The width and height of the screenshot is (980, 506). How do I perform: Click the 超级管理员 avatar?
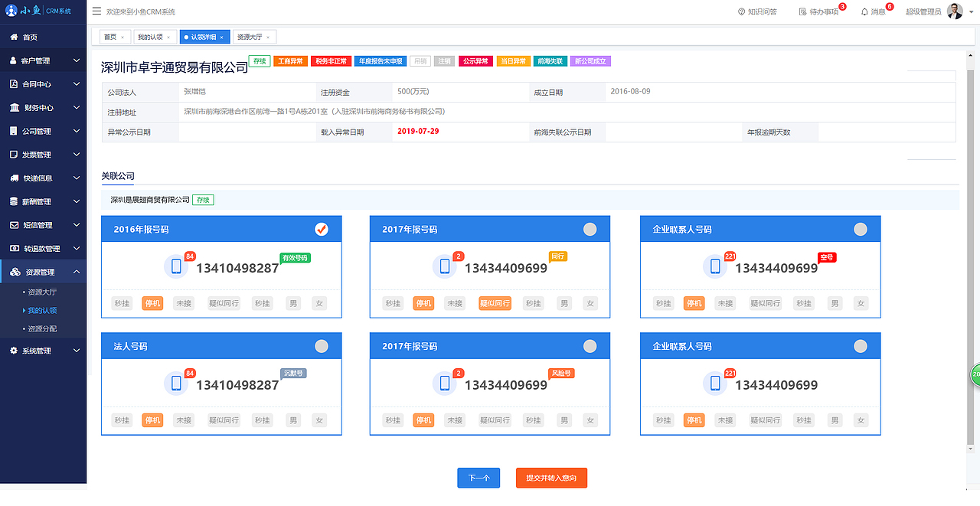[953, 11]
